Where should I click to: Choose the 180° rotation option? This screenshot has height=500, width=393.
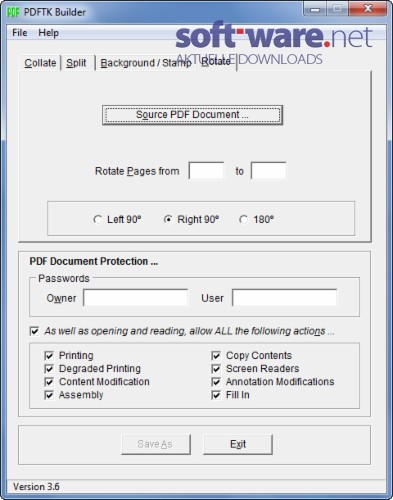pos(257,219)
